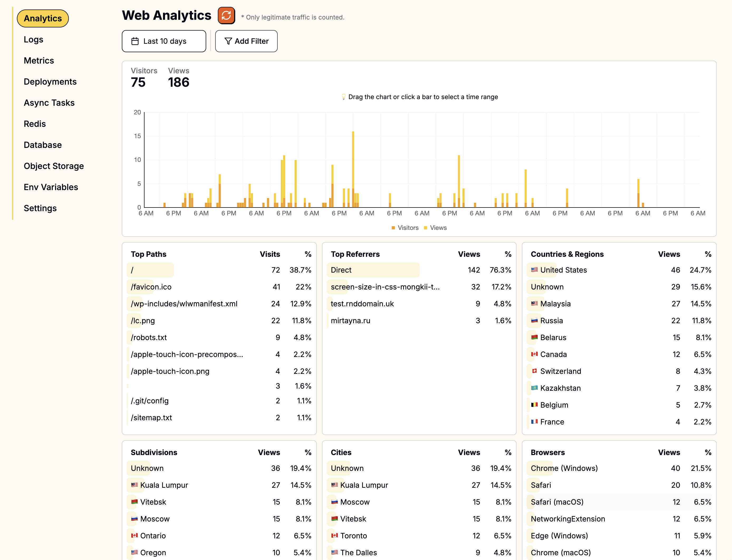This screenshot has height=560, width=732.
Task: Click the Belarus flag icon in Countries list
Action: click(534, 337)
